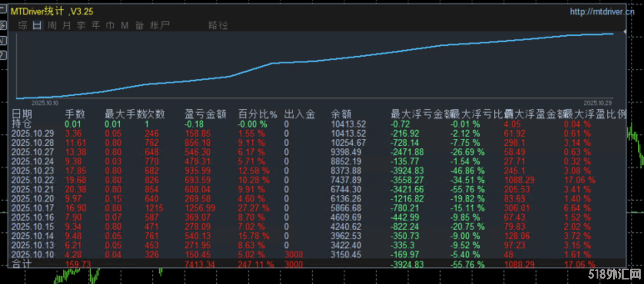
Task: View the 季 quarterly statistics
Action: 81,25
